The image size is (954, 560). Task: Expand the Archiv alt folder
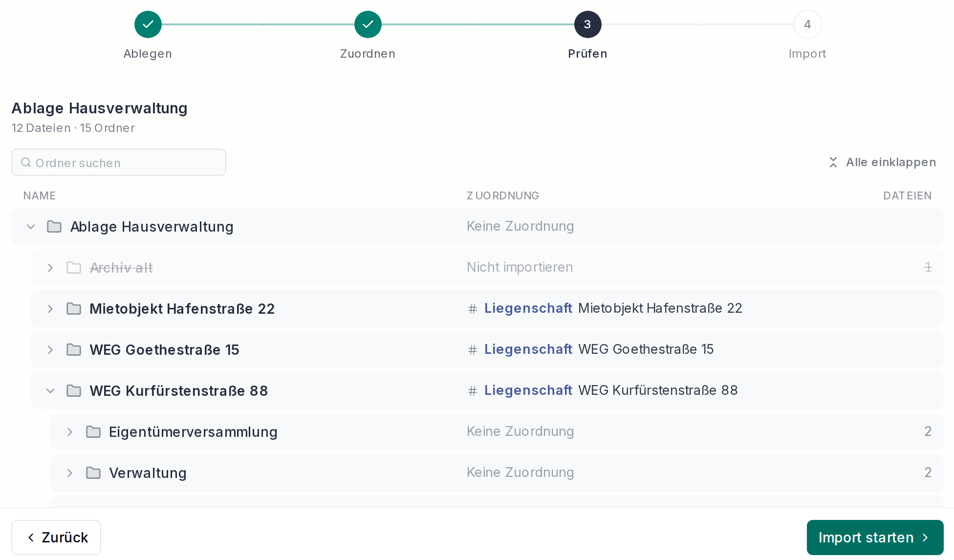pos(50,268)
